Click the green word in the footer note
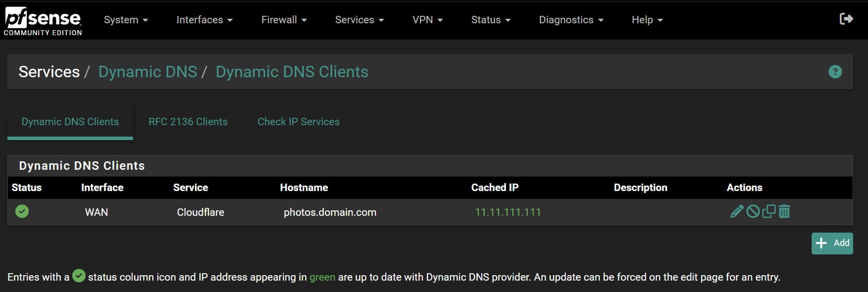Viewport: 868px width, 292px height. click(x=322, y=277)
